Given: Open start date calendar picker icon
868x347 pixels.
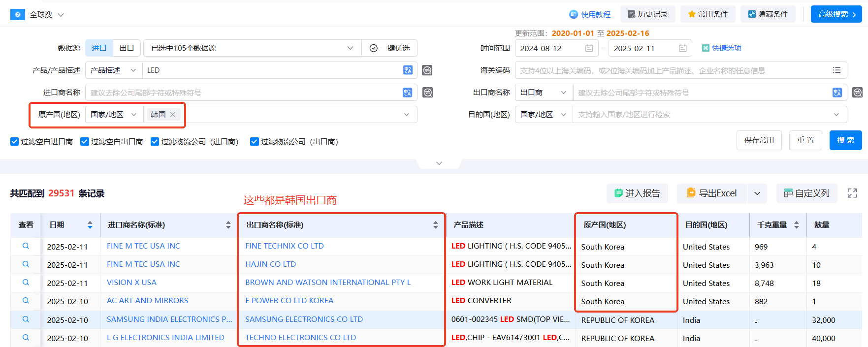Looking at the screenshot, I should tap(589, 48).
